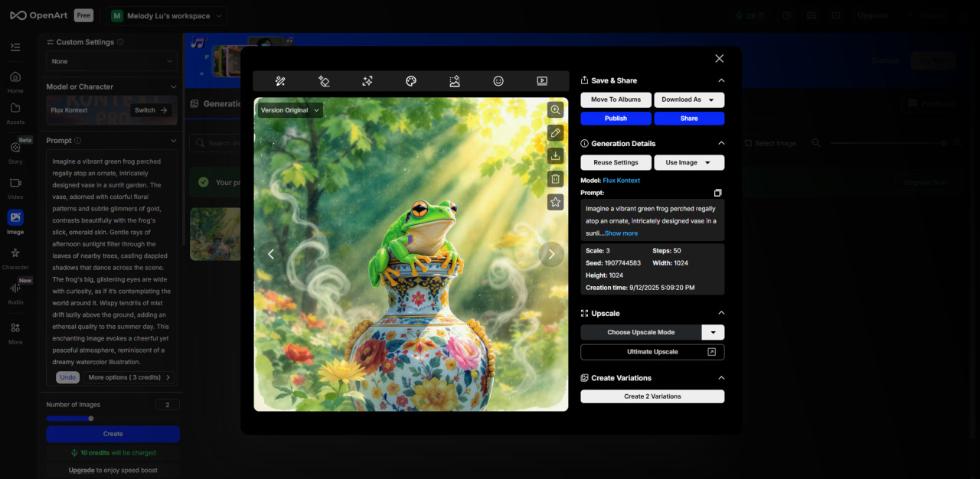Open the Download As dropdown

click(689, 99)
